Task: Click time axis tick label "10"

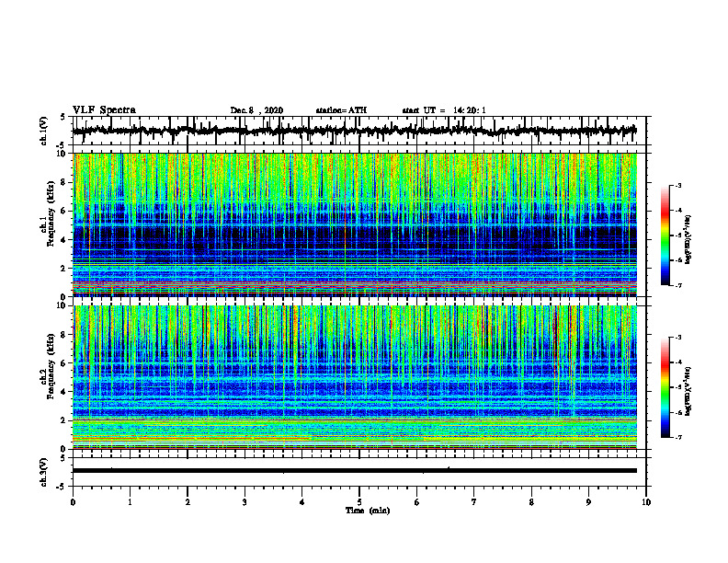Action: (646, 502)
